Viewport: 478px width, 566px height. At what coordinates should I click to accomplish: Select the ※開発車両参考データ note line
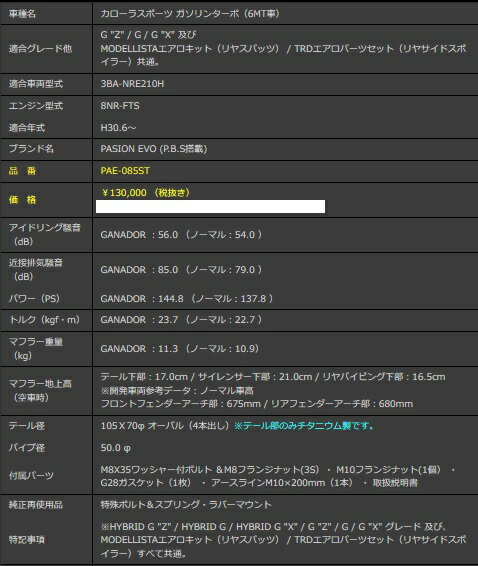pyautogui.click(x=177, y=391)
